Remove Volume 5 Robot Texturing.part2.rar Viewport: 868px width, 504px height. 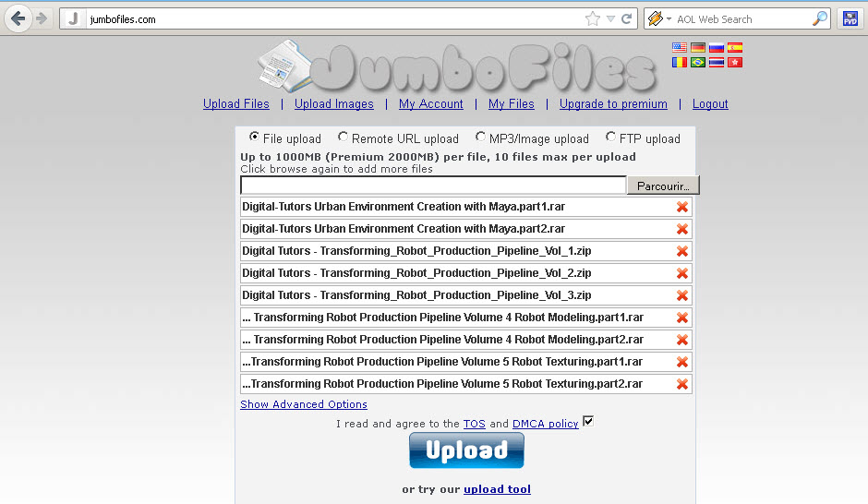(682, 384)
